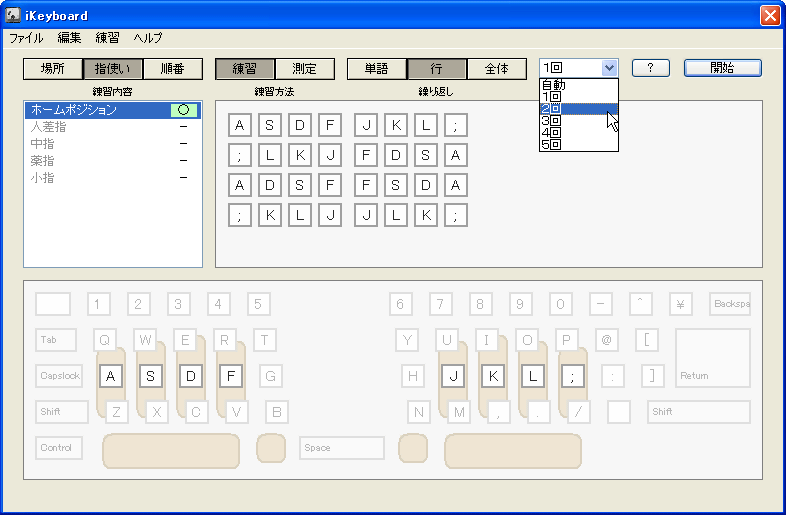Click the T key on the on-screen keyboard
This screenshot has height=515, width=786.
[x=265, y=340]
